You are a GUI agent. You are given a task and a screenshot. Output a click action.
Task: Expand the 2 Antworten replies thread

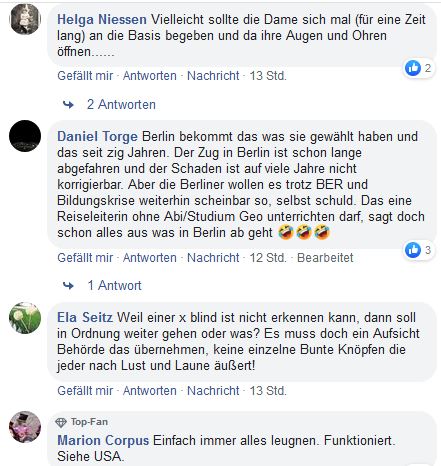(121, 104)
